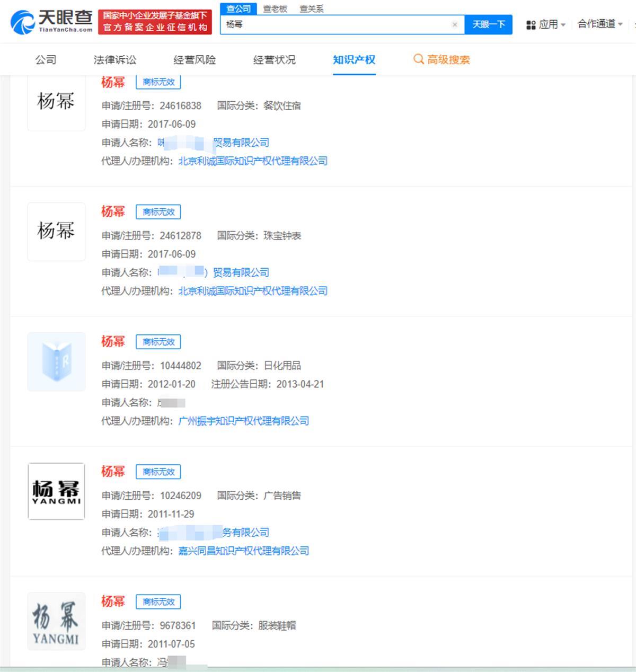The width and height of the screenshot is (636, 672).
Task: Open the 法律诉讼 navigation tab
Action: pyautogui.click(x=114, y=60)
